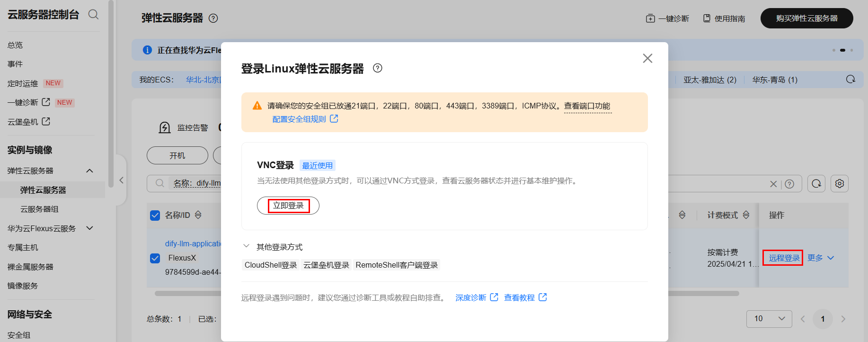Open 镜像服务 in sidebar

click(23, 286)
